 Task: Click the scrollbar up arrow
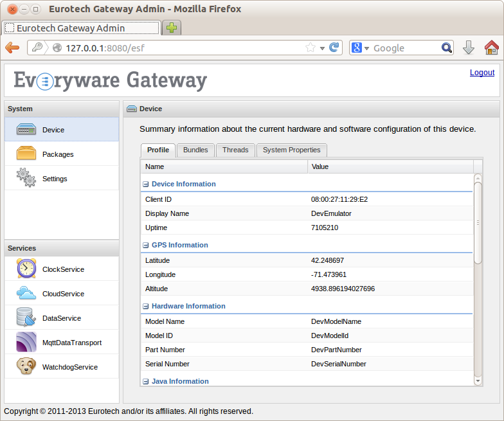[x=478, y=177]
